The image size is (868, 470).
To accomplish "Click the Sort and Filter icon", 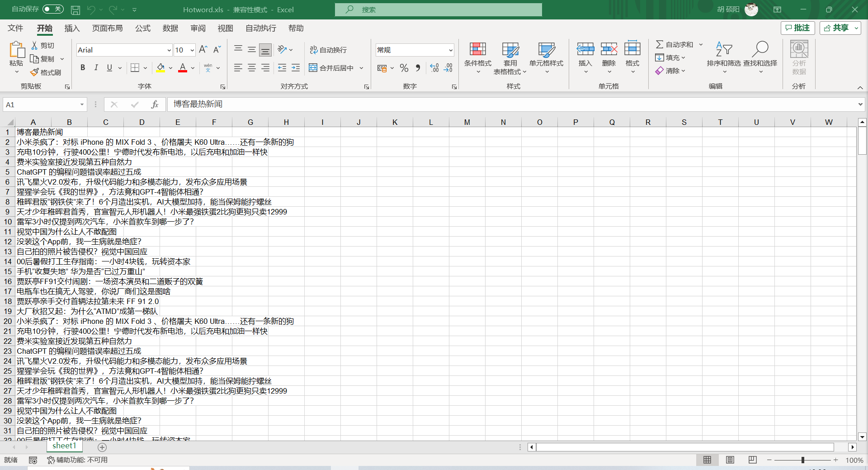I will [x=724, y=49].
